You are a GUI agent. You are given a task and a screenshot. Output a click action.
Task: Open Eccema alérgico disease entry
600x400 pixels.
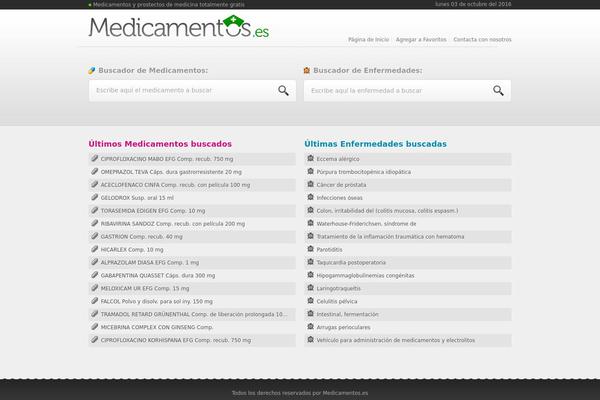(338, 159)
